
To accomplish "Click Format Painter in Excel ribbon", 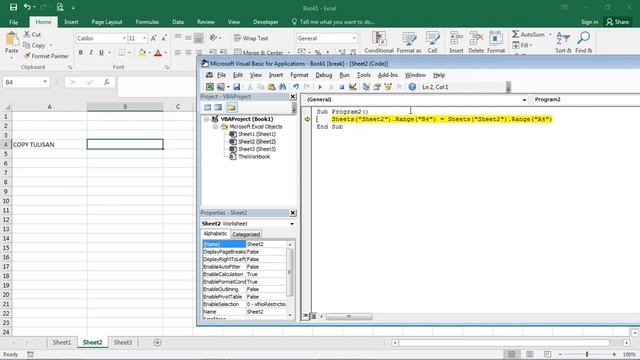I will pyautogui.click(x=46, y=56).
